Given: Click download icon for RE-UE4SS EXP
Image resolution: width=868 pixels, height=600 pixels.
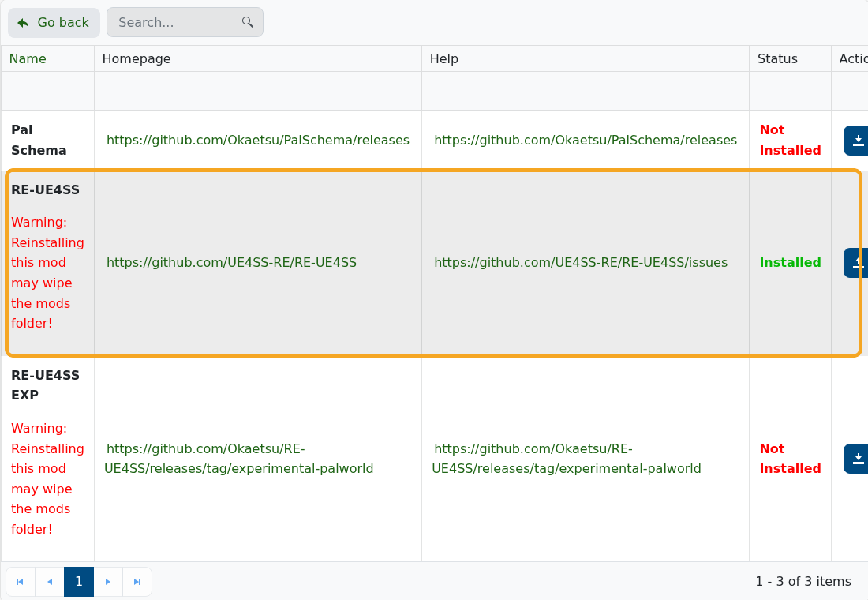Looking at the screenshot, I should pyautogui.click(x=856, y=459).
